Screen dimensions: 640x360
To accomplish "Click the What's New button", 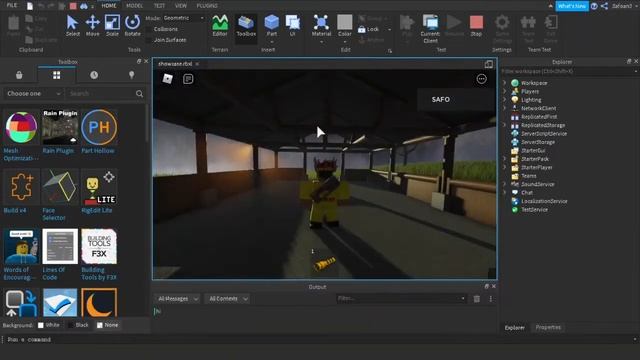I will click(572, 6).
